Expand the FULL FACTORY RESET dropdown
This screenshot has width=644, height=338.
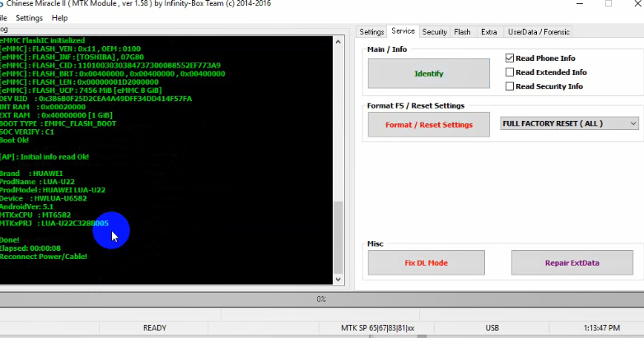click(x=569, y=123)
